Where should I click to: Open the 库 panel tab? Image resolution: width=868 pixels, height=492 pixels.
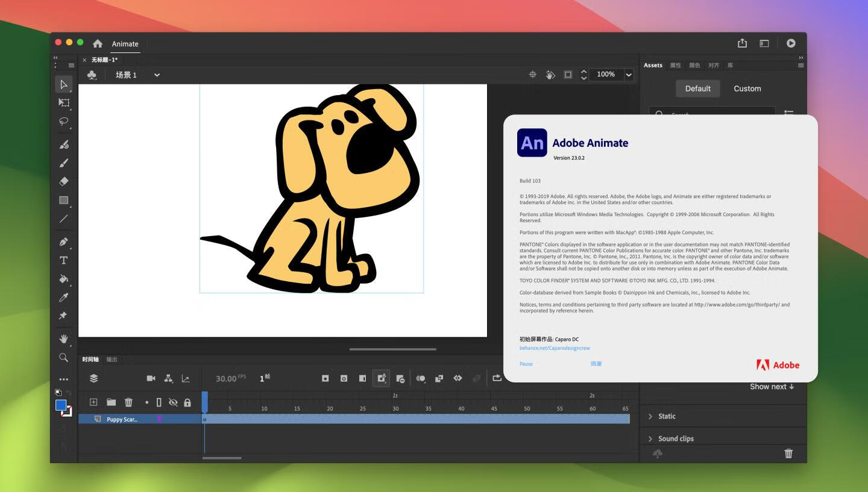[x=730, y=65]
